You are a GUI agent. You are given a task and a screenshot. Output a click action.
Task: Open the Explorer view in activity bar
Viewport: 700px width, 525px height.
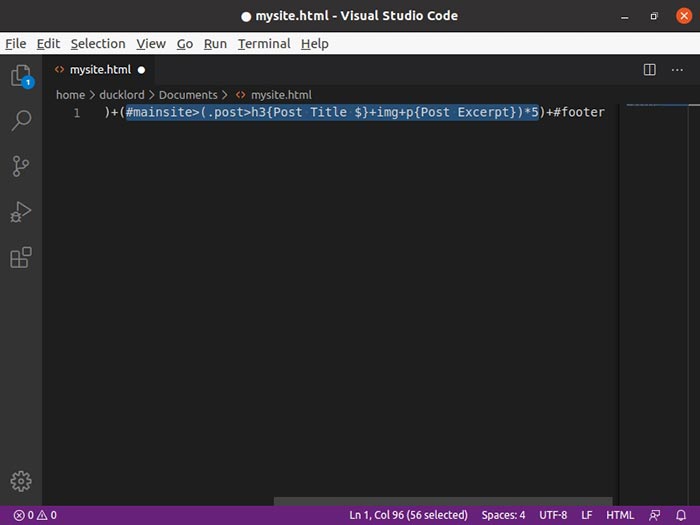pyautogui.click(x=20, y=76)
